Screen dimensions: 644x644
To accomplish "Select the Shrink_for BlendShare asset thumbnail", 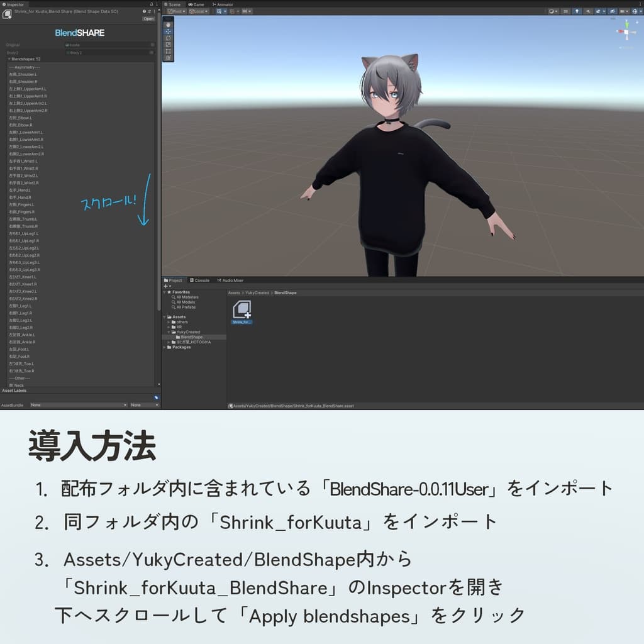I will tap(242, 310).
